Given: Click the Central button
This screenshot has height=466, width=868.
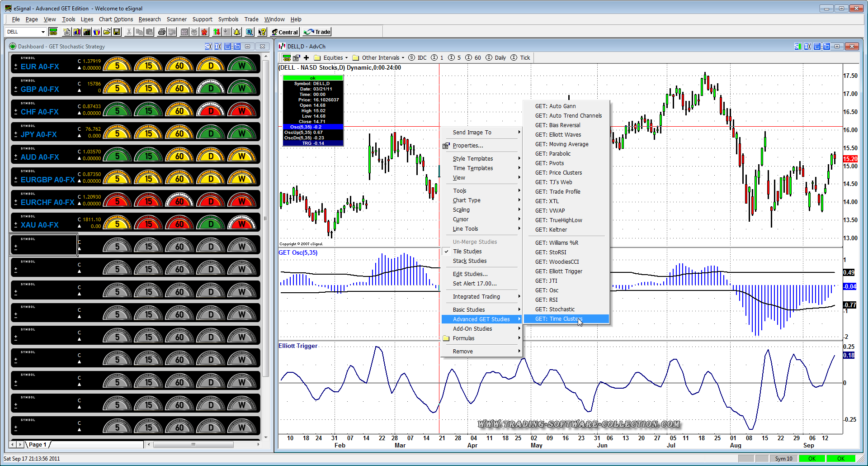Looking at the screenshot, I should click(285, 32).
